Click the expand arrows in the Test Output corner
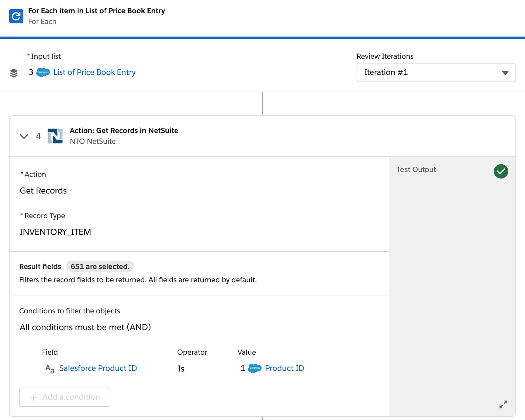525x420 pixels. coord(503,404)
